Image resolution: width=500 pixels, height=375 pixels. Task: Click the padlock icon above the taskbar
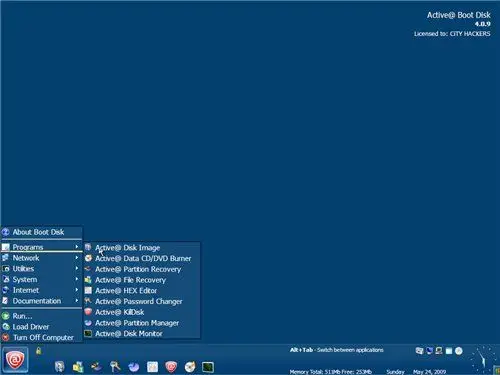click(x=39, y=351)
